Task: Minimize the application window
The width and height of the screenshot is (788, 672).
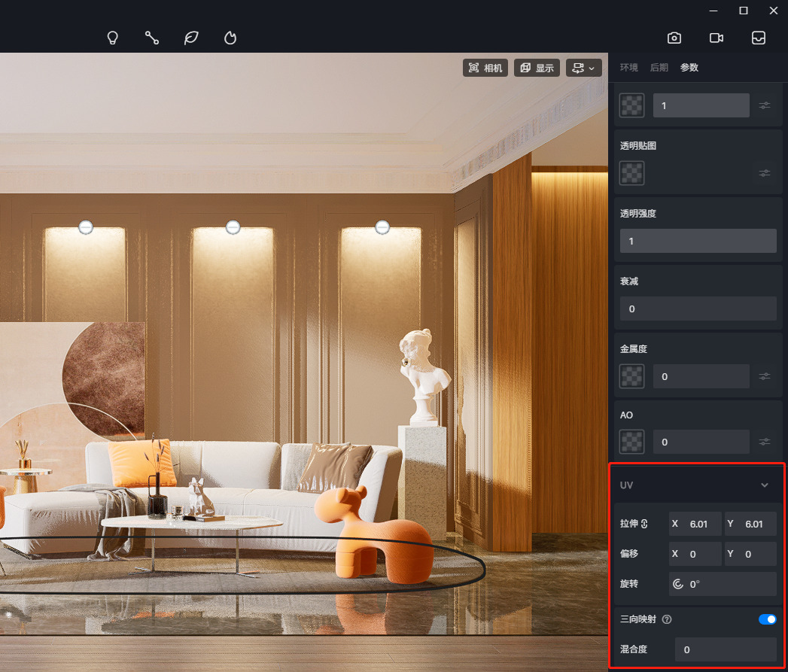Action: point(713,11)
